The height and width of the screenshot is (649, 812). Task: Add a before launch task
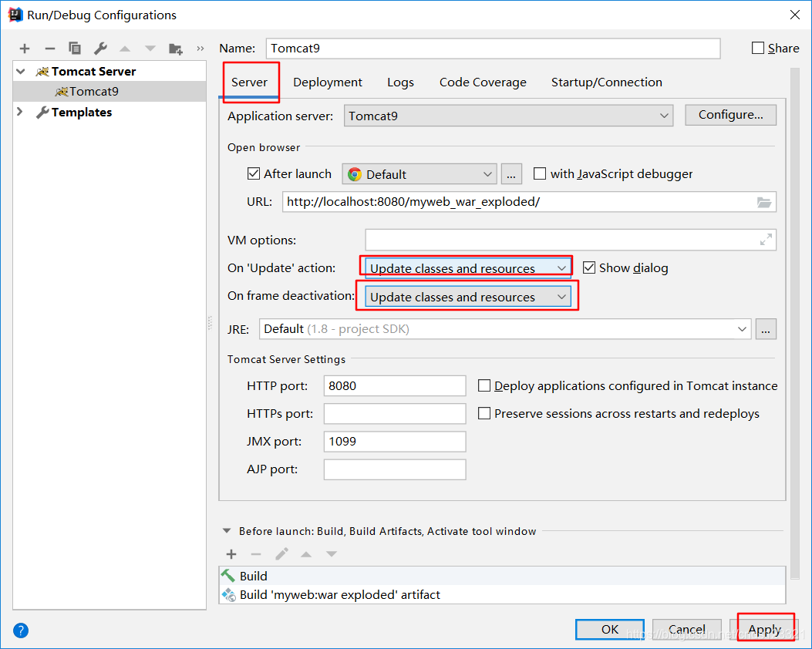tap(231, 554)
